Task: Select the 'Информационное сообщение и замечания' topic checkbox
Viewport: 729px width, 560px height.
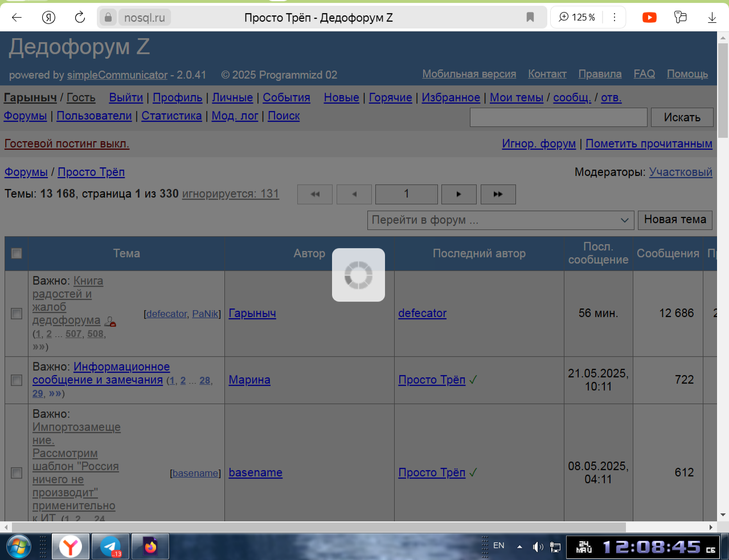Action: click(x=17, y=380)
